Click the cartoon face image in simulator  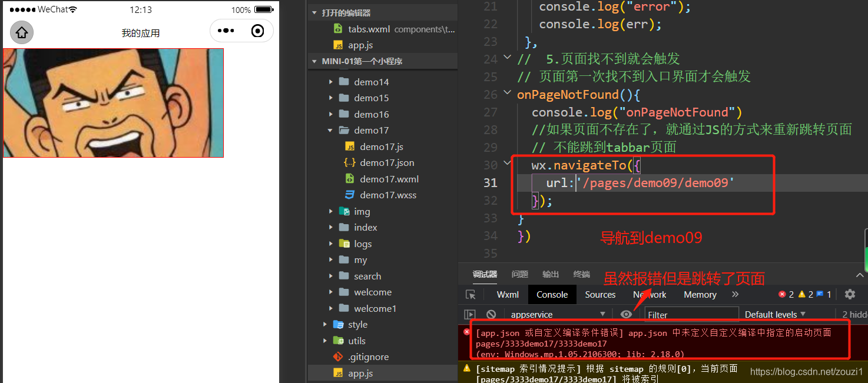(x=113, y=103)
